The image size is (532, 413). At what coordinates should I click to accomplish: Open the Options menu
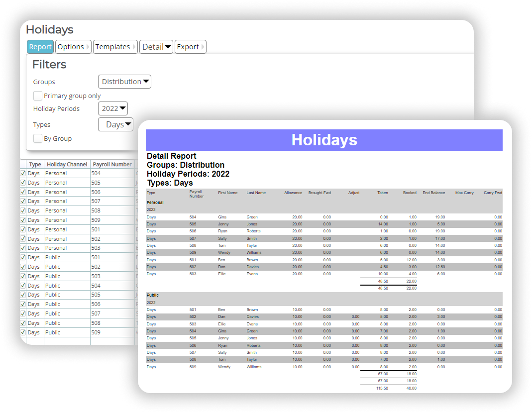coord(70,46)
